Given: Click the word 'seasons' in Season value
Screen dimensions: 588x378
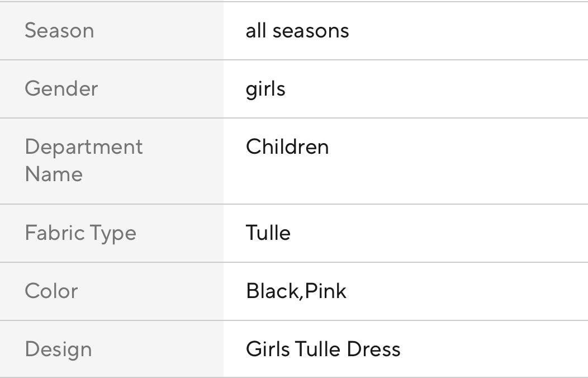Looking at the screenshot, I should pos(311,30).
